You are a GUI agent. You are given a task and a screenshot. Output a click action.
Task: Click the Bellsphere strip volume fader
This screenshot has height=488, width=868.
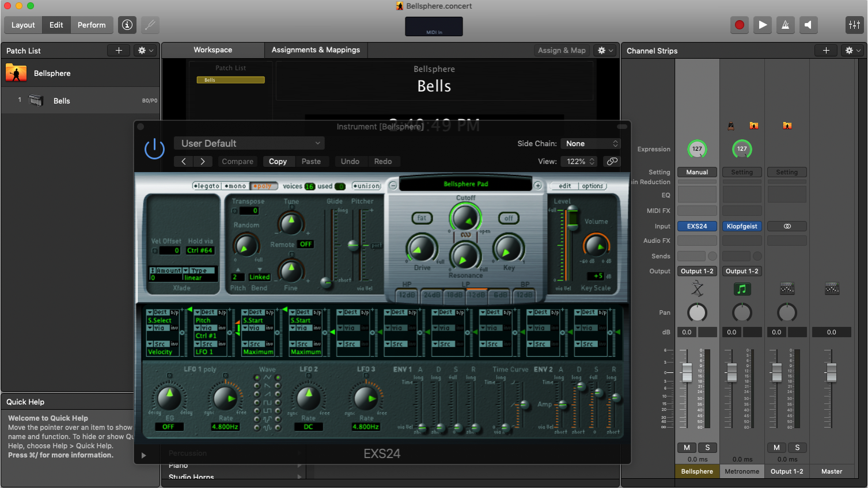(x=687, y=373)
